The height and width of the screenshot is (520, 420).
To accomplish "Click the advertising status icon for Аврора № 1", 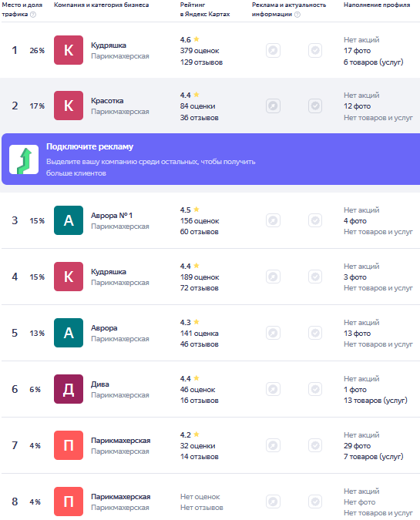I will 273,220.
